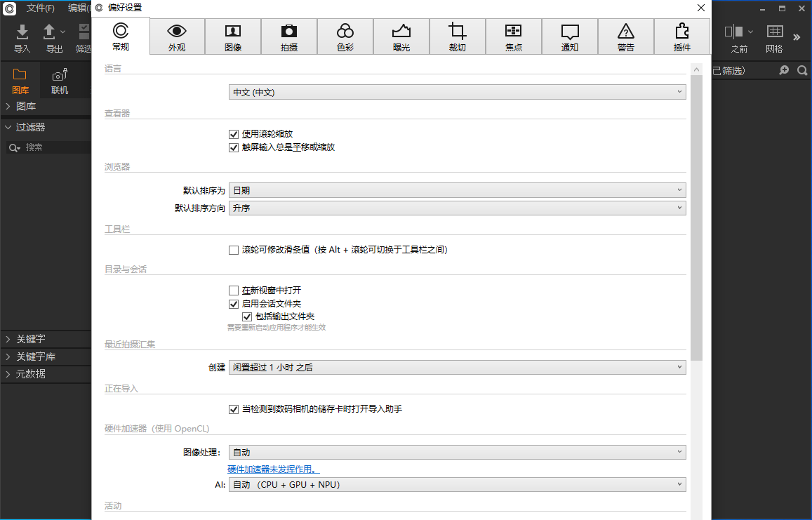This screenshot has width=812, height=520.
Task: Open the 曝光 (Exposure) preferences section
Action: pos(401,36)
